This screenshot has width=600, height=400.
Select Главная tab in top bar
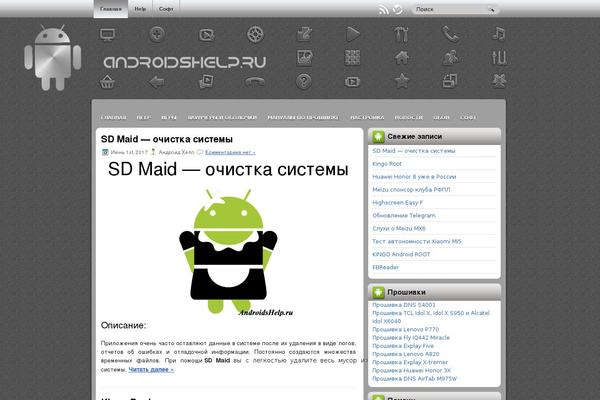(x=111, y=9)
